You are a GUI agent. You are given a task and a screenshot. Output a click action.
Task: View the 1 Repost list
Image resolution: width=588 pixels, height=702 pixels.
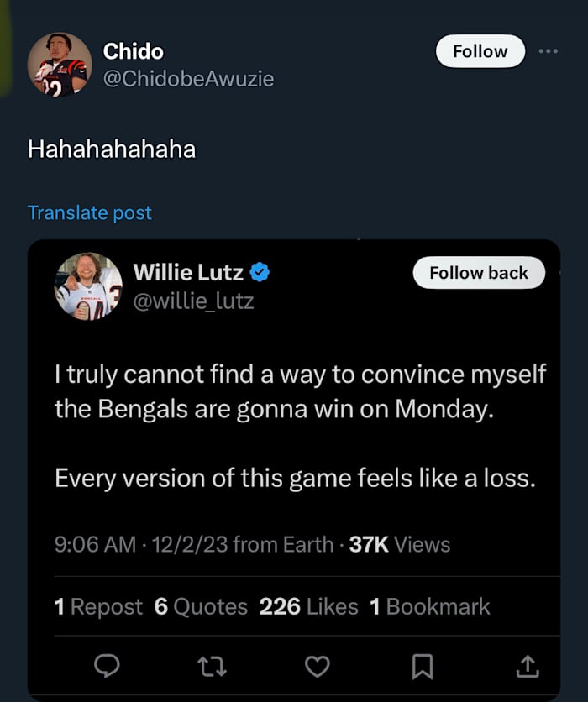click(98, 606)
